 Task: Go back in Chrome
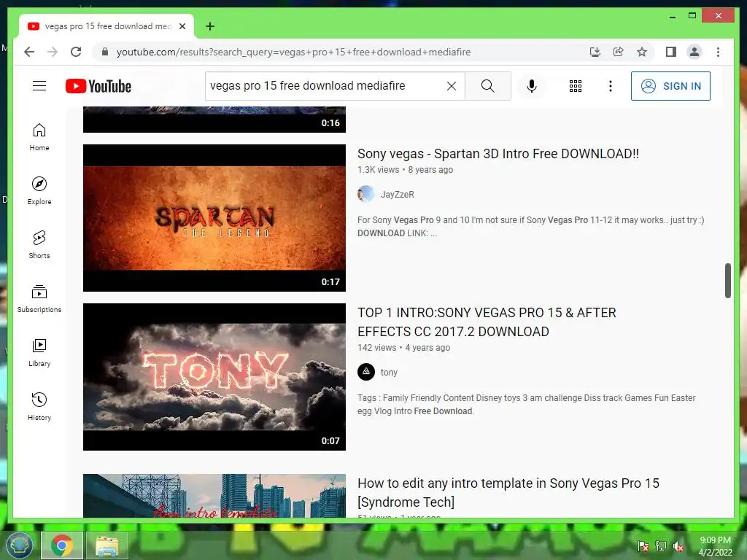29,52
